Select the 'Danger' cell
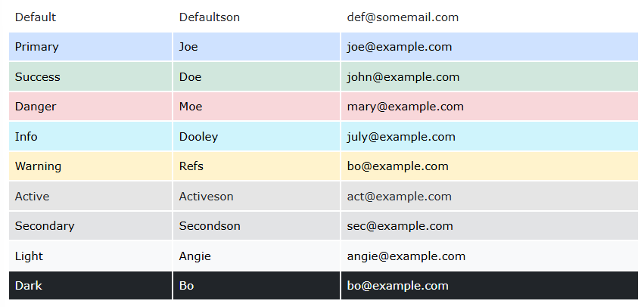The height and width of the screenshot is (307, 644). click(x=90, y=107)
